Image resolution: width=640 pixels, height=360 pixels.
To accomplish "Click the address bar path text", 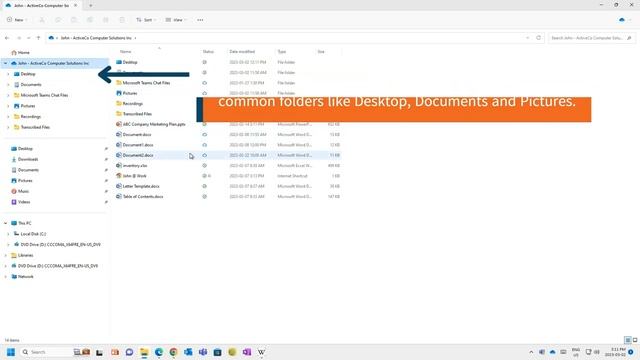I will click(x=96, y=38).
